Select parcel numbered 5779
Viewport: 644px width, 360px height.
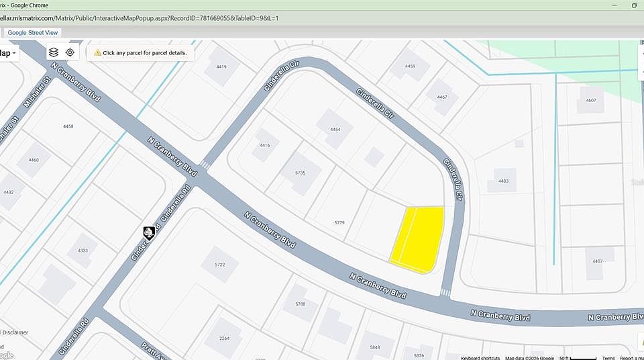click(339, 222)
